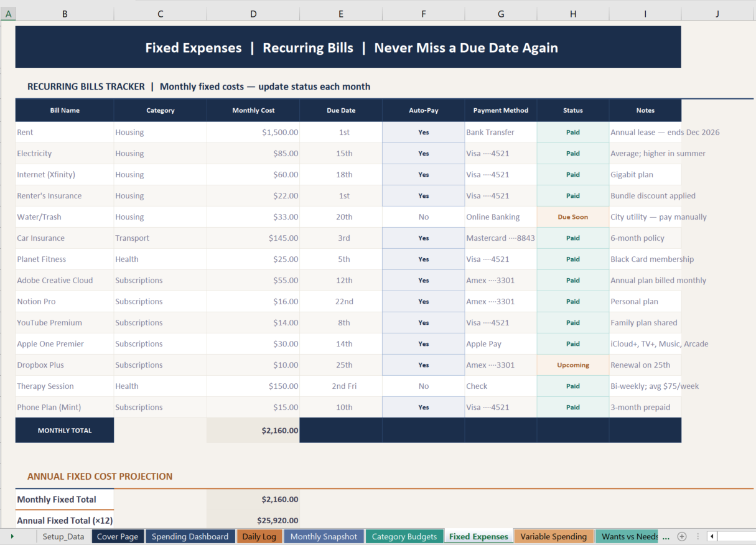The width and height of the screenshot is (756, 545).
Task: Switch to Monthly Snapshot tab
Action: pos(324,536)
